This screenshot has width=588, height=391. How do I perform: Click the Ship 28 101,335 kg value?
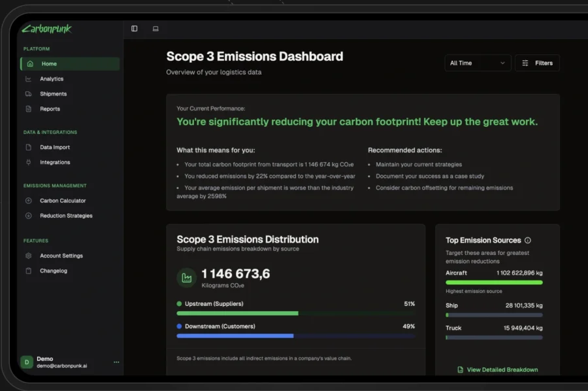point(524,305)
